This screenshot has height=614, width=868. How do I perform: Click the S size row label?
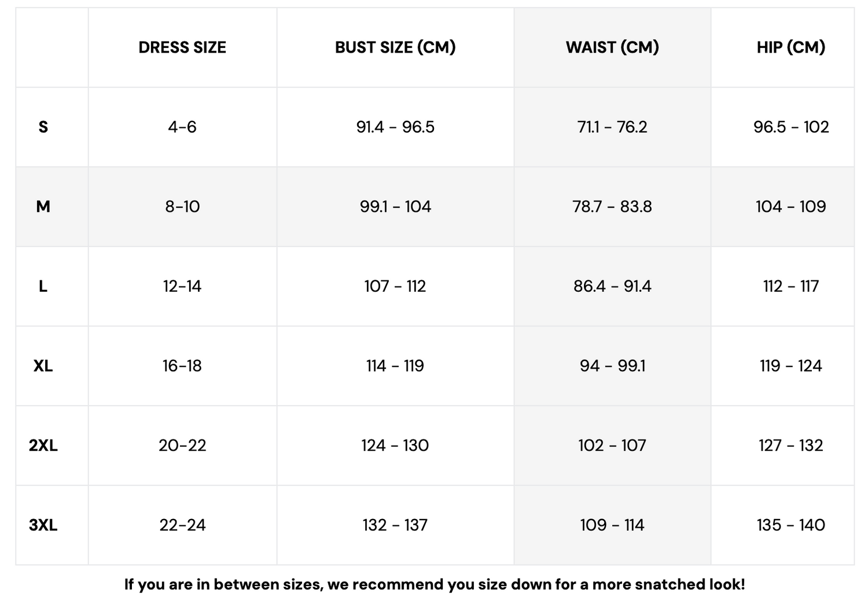pos(43,127)
